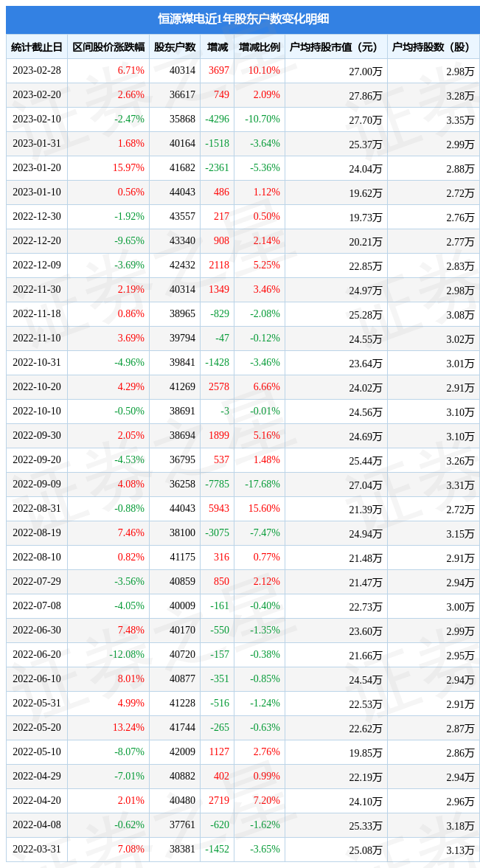Image resolution: width=480 pixels, height=868 pixels.
Task: Click the 13.24% price change cell
Action: coord(128,728)
